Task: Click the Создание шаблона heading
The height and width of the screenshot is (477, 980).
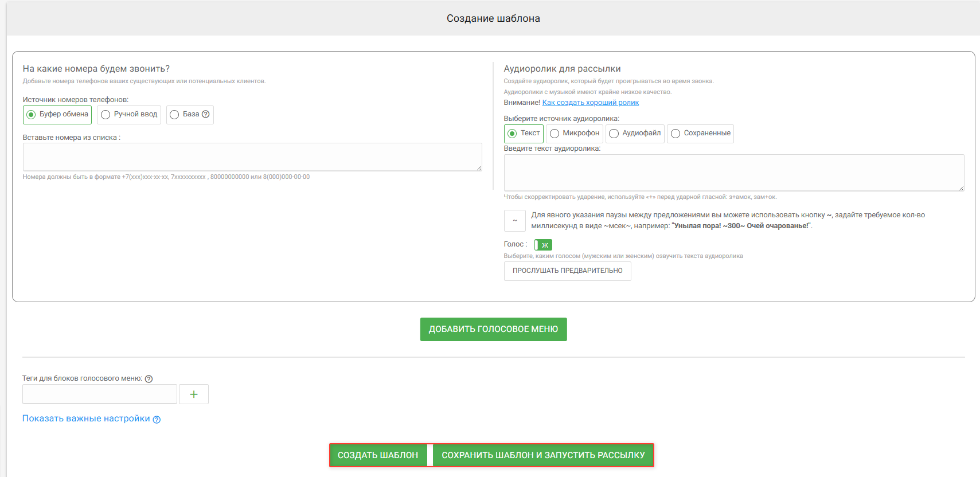Action: coord(494,18)
